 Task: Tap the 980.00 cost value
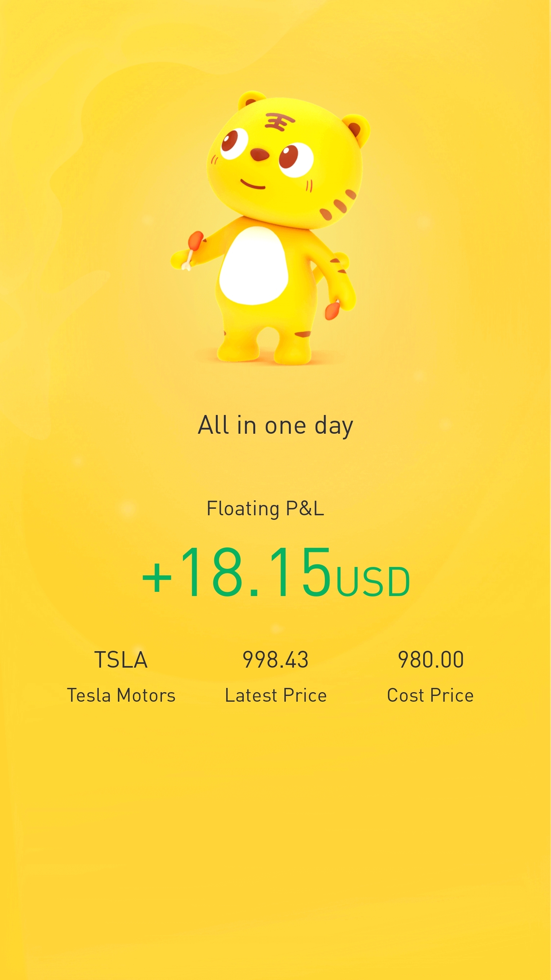[x=431, y=660]
